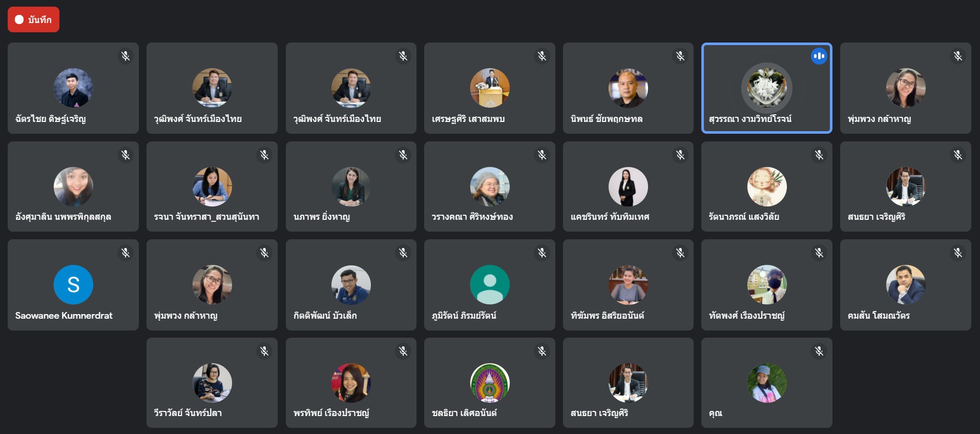
Task: Click muted mic icon on ฉัตรชัย ดิษฐ์เจริญ tile
Action: (126, 56)
